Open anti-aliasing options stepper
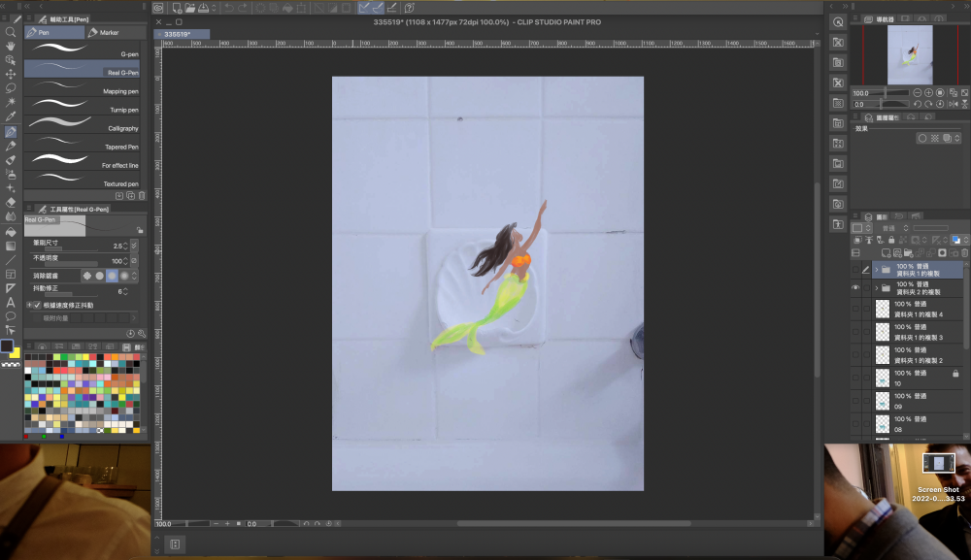 point(134,276)
